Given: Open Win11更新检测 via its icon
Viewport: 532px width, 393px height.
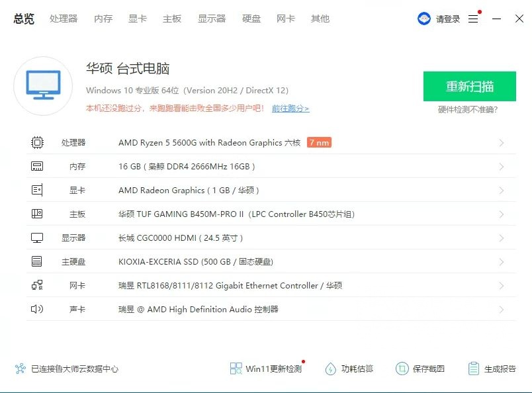Looking at the screenshot, I should (235, 369).
